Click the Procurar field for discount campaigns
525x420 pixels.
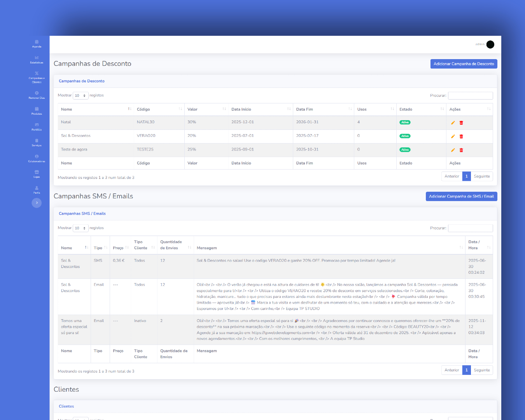[470, 96]
